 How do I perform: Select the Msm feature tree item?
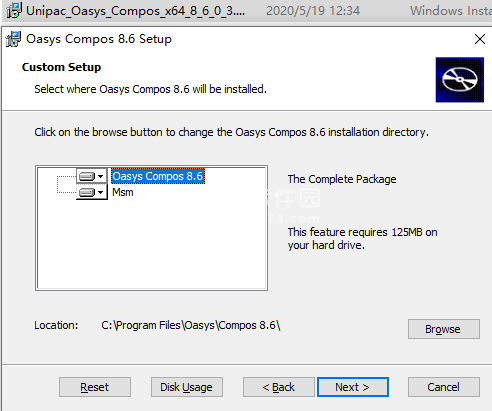tap(123, 192)
